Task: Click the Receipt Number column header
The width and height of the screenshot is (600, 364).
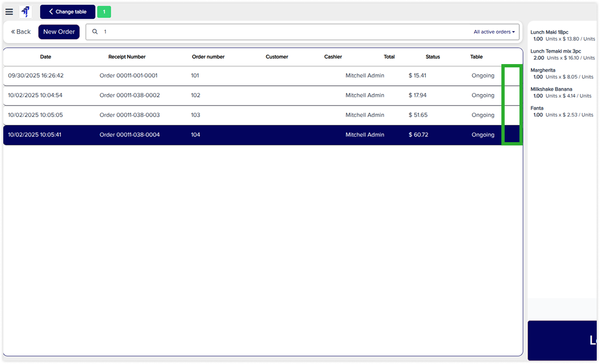Action: (127, 57)
